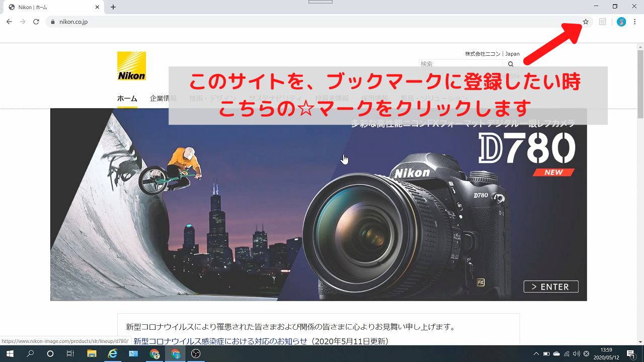644x362 pixels.
Task: Click the 株式会社ニコン | Japan text
Action: pos(492,54)
